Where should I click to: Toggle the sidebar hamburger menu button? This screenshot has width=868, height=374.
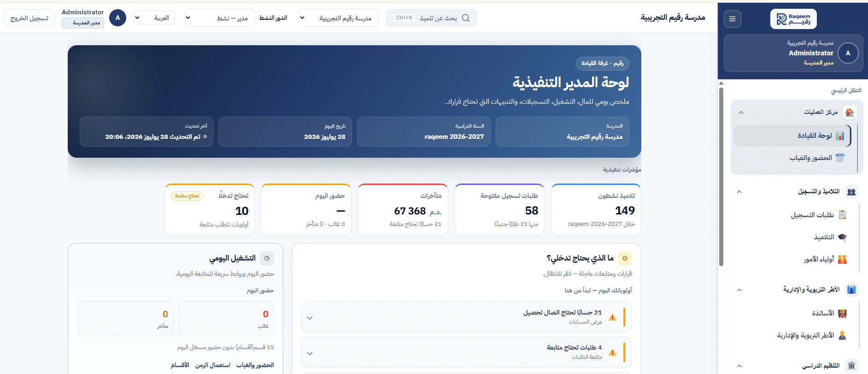point(733,19)
